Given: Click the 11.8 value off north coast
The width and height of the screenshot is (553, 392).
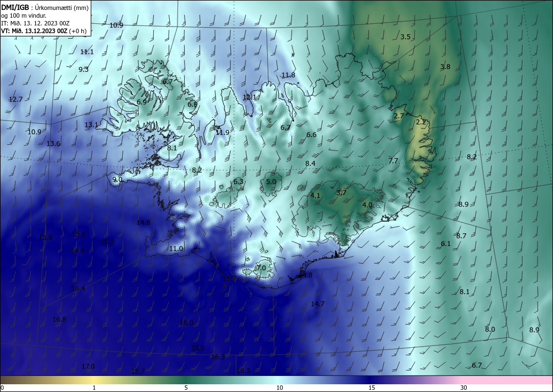Looking at the screenshot, I should click(288, 75).
